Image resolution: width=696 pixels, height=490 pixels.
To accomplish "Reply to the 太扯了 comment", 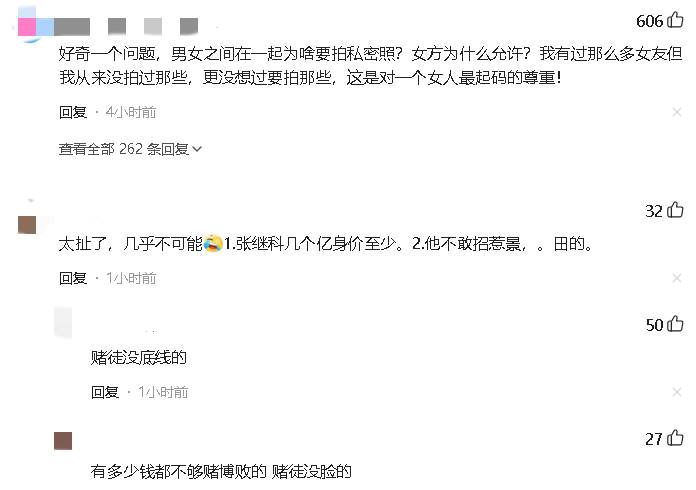I will [x=73, y=278].
